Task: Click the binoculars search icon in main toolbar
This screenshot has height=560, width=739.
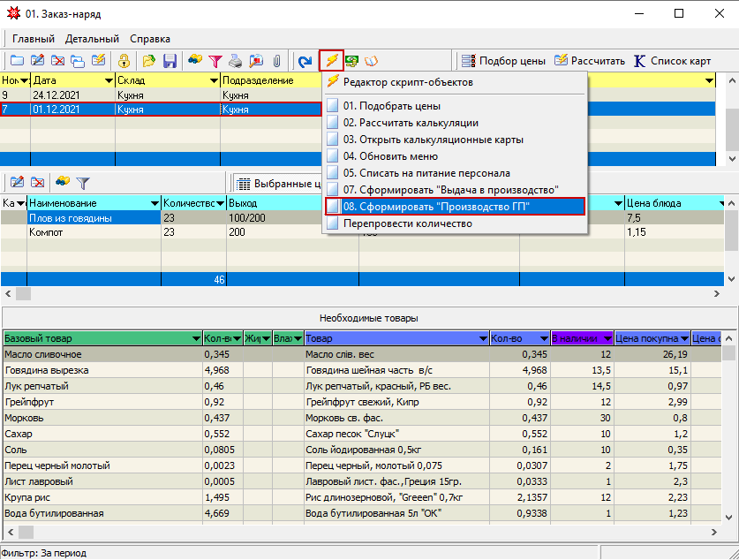Action: coord(194,61)
